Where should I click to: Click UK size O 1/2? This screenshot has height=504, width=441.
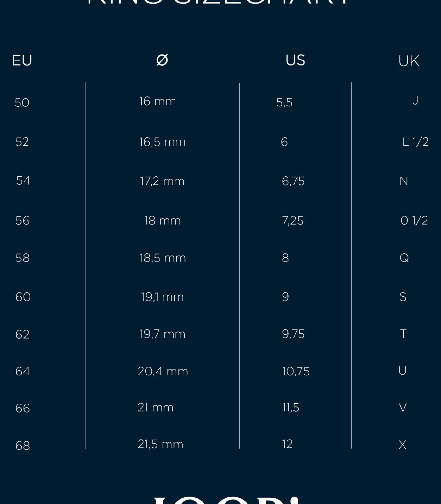[414, 220]
